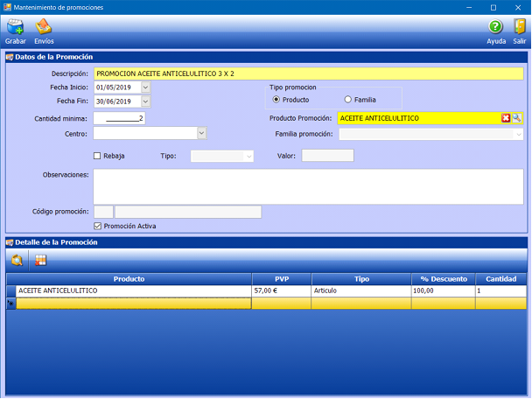
Task: Enable the Rebaja checkbox
Action: (x=98, y=156)
